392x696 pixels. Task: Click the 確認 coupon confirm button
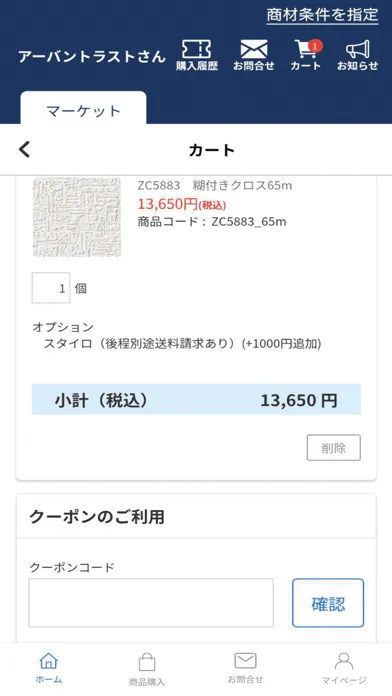tap(328, 603)
